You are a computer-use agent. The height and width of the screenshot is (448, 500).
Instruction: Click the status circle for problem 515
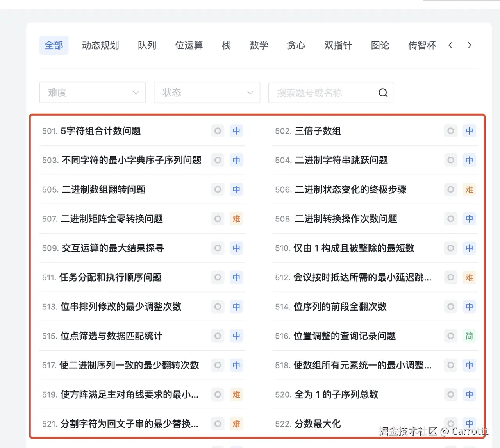coord(218,336)
